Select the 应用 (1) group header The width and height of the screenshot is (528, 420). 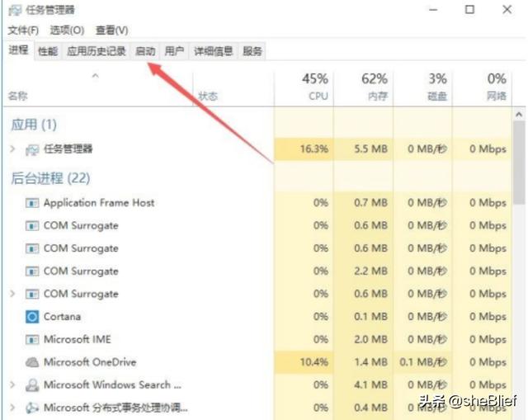click(34, 125)
